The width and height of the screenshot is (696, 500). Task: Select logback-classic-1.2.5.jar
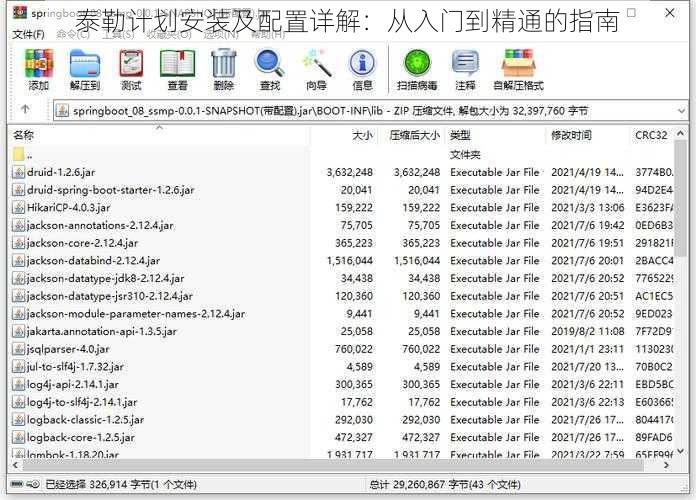pyautogui.click(x=85, y=420)
